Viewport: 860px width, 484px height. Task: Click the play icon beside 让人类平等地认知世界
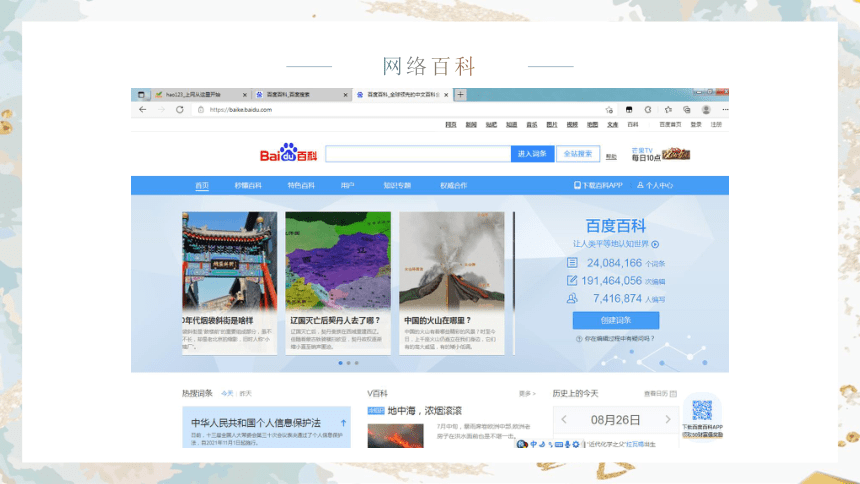655,244
